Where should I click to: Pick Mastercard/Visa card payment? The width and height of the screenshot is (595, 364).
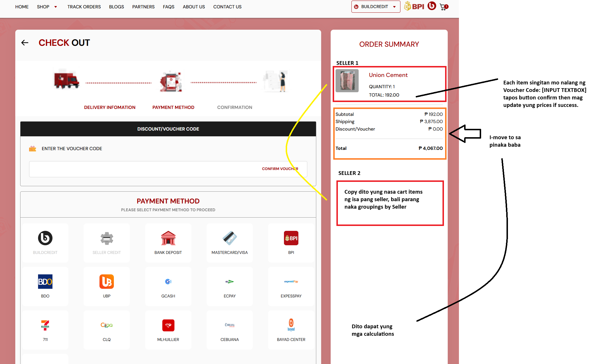tap(229, 238)
